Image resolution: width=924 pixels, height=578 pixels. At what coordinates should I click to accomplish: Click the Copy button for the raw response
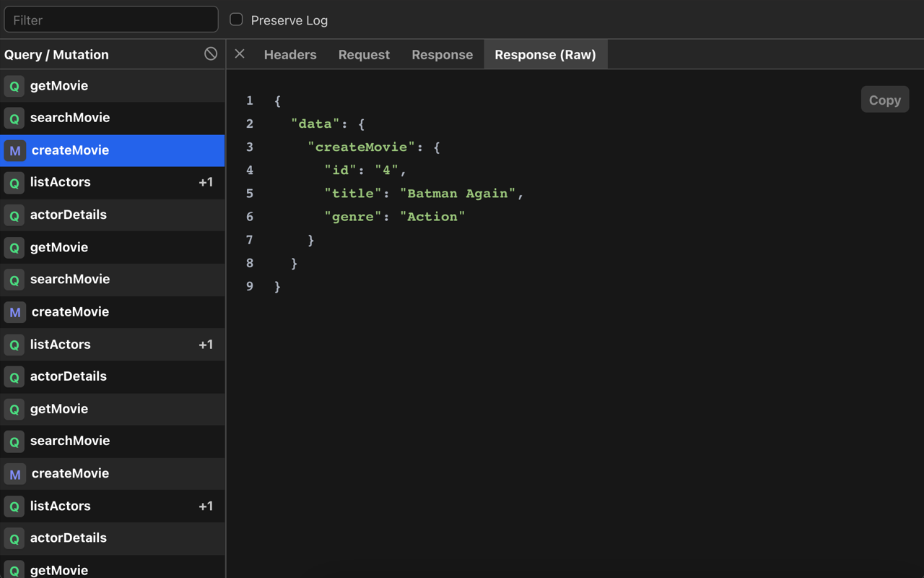coord(885,100)
